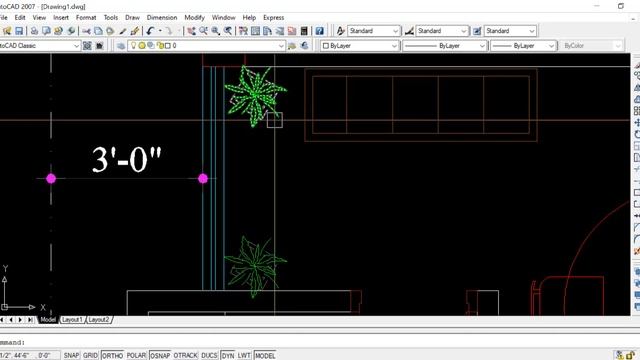Open the Sheet Set Manager icon
The width and height of the screenshot is (640, 360).
(x=280, y=31)
